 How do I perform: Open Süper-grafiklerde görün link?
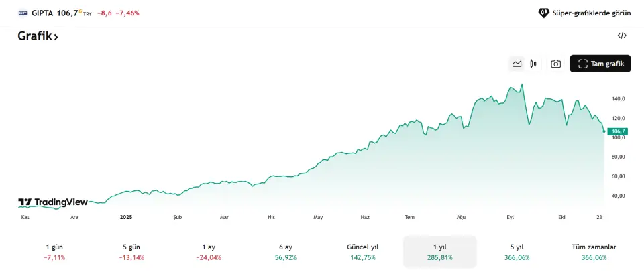point(590,13)
